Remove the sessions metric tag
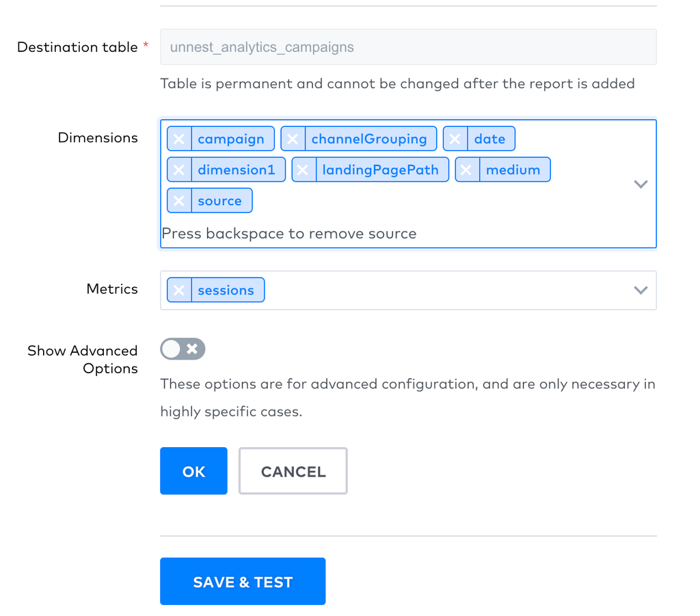The height and width of the screenshot is (616, 700). (179, 291)
